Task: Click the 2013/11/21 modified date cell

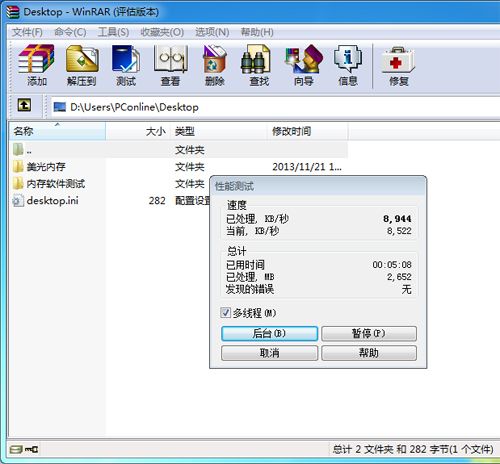Action: pos(307,167)
